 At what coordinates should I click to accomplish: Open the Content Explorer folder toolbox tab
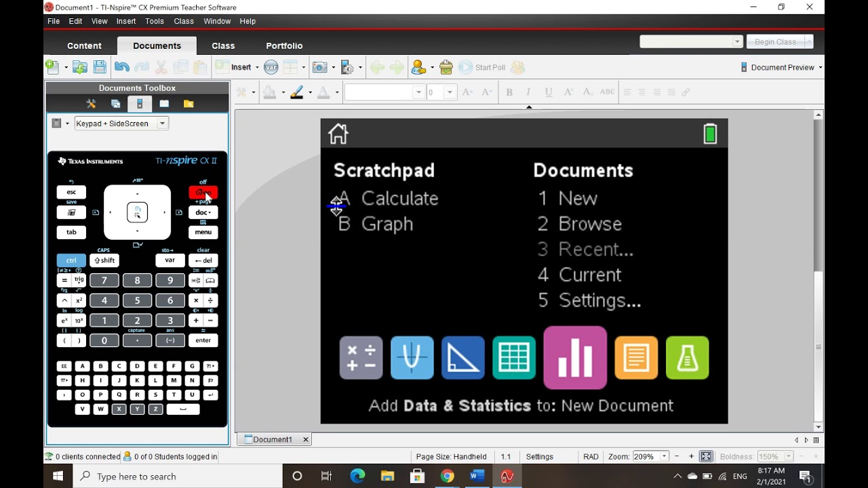tap(189, 104)
